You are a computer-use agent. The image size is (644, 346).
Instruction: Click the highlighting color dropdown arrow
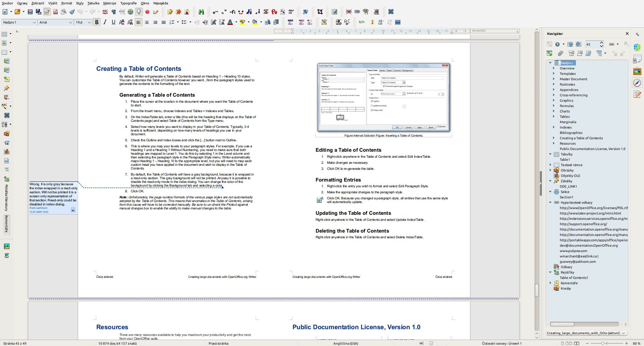[249, 22]
